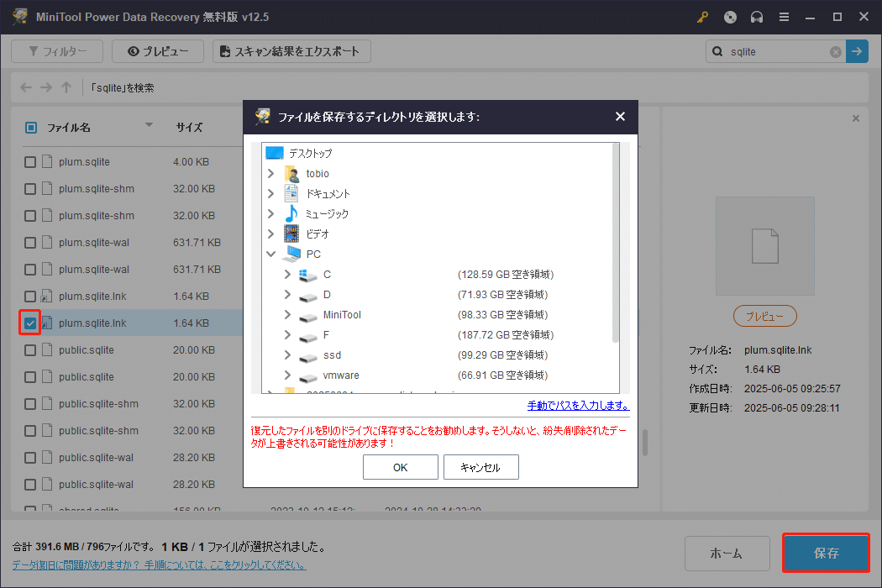Check the public.sqlite file checkbox
Screen dimensions: 882x588
(29, 349)
